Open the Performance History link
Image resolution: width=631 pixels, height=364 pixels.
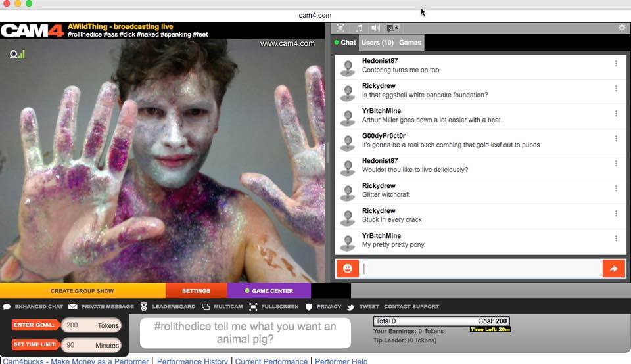[x=193, y=361]
